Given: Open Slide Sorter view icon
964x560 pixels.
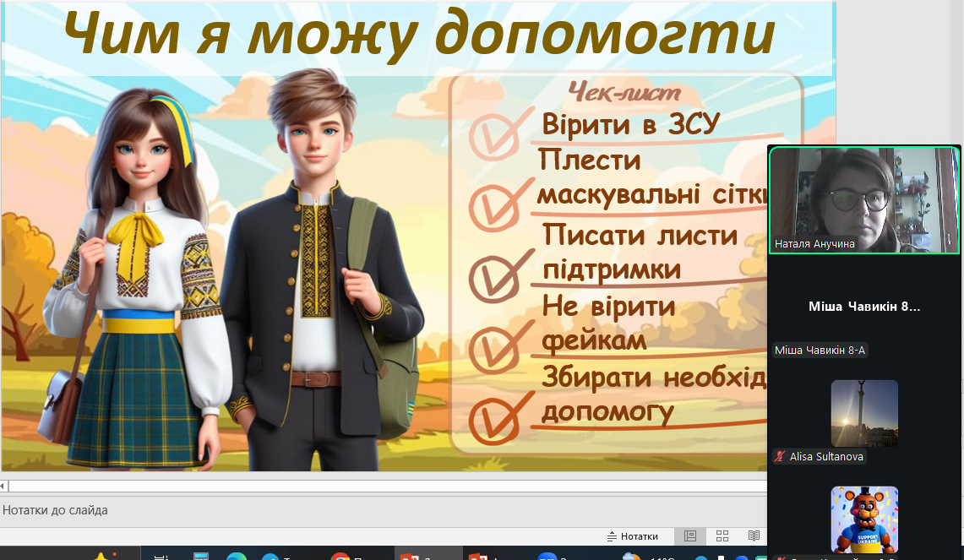Looking at the screenshot, I should 722,536.
